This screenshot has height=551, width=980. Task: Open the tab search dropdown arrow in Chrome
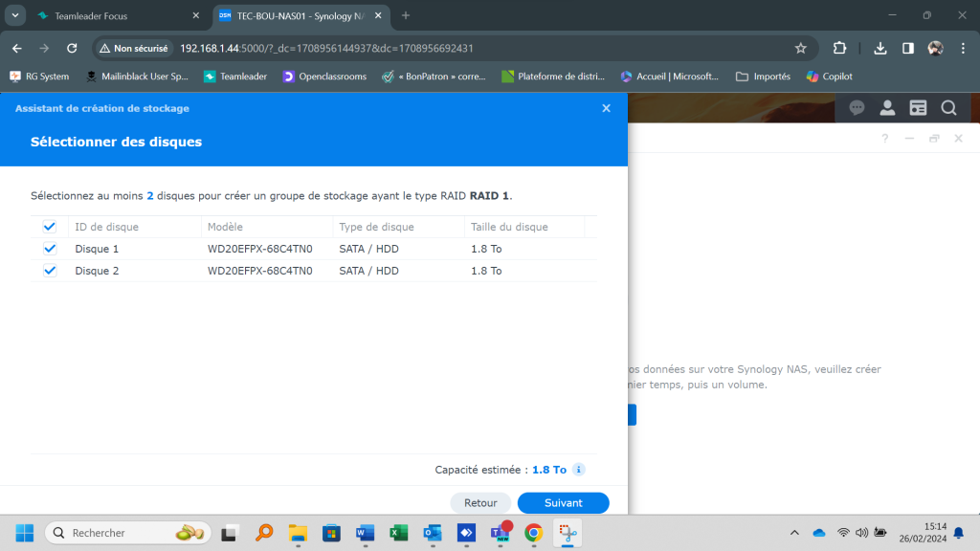tap(16, 15)
